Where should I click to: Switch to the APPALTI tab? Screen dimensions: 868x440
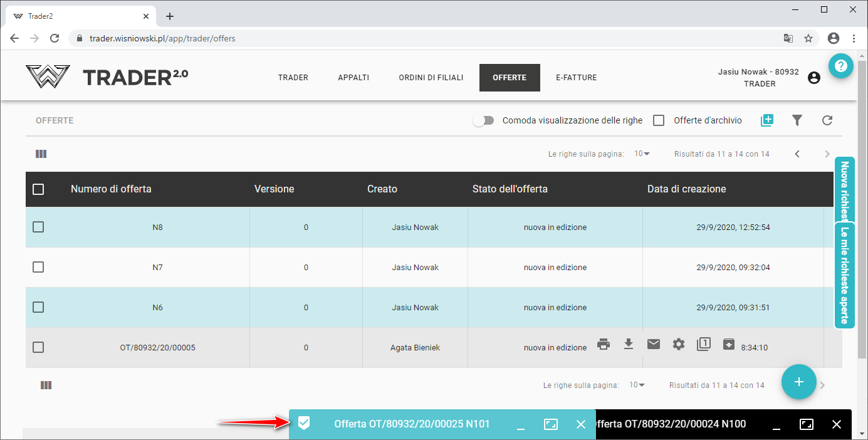(353, 78)
